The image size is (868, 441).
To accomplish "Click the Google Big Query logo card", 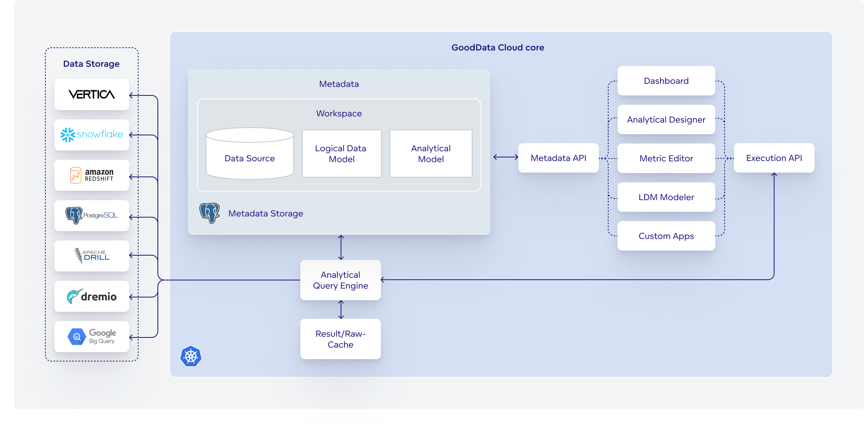I will point(92,337).
